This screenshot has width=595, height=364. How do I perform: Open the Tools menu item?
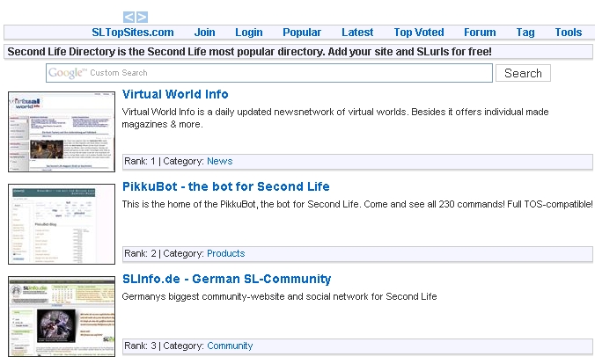pos(568,33)
